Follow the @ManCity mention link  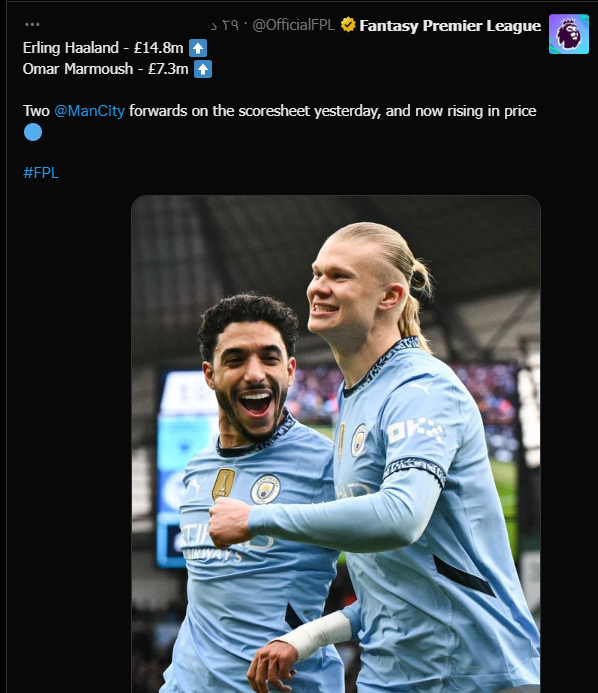click(89, 111)
